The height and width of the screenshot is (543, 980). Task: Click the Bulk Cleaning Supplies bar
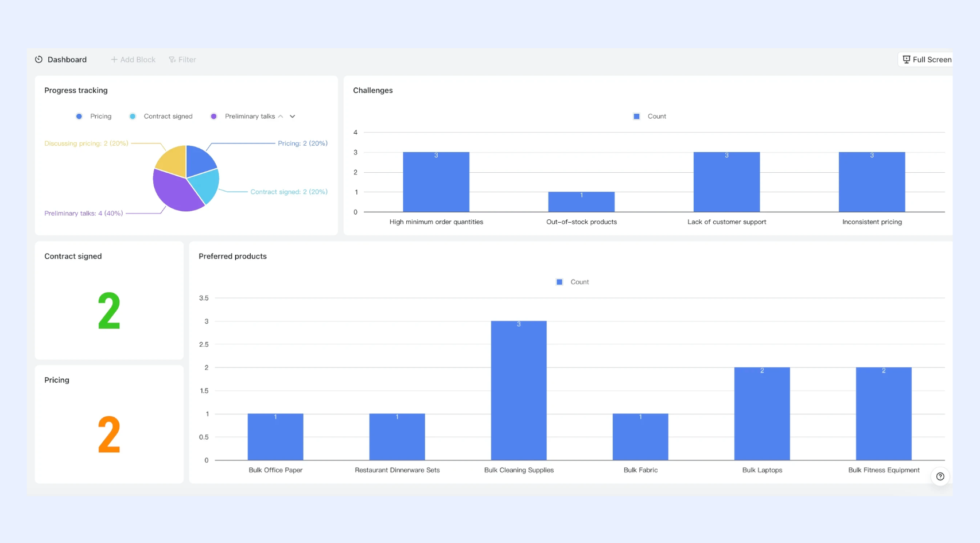(x=519, y=390)
